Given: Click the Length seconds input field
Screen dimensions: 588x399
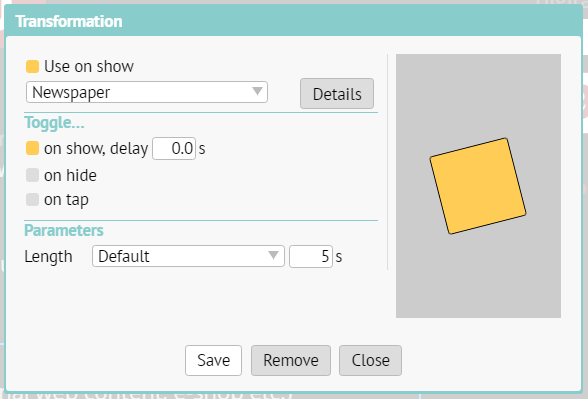Looking at the screenshot, I should click(x=311, y=256).
